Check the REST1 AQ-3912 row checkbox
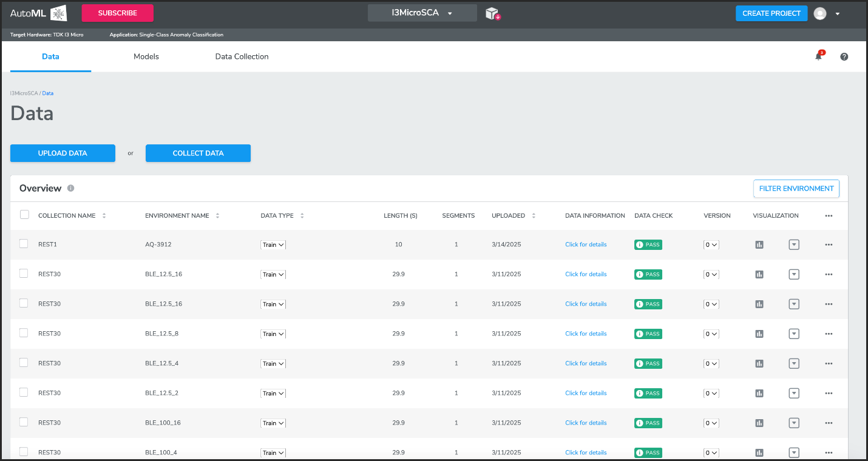Viewport: 868px width, 461px height. (24, 243)
